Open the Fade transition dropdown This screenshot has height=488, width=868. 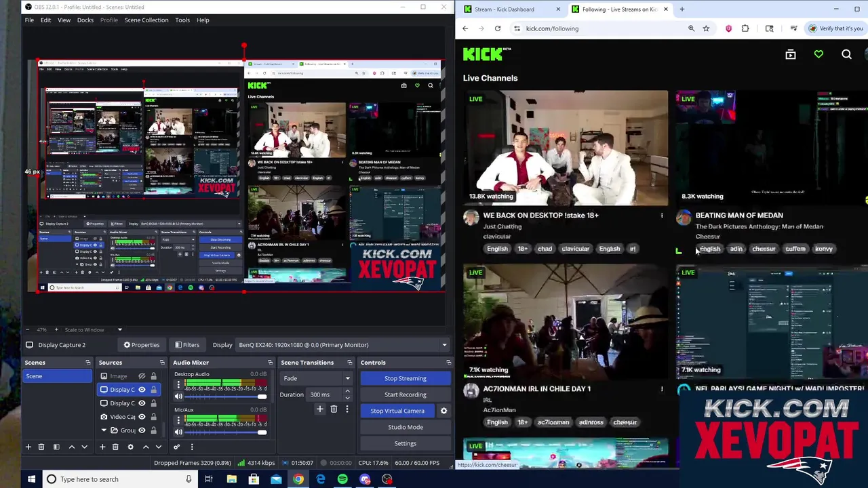pyautogui.click(x=317, y=378)
